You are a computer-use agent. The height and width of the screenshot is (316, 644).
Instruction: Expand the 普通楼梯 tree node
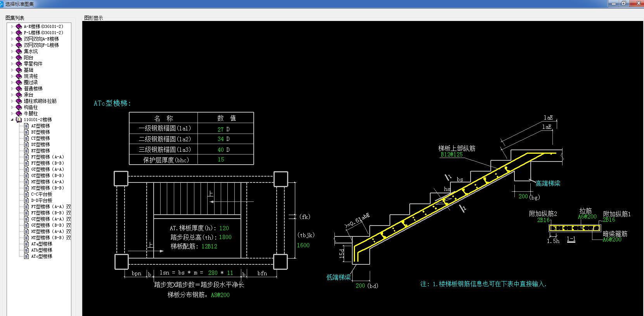click(x=12, y=89)
